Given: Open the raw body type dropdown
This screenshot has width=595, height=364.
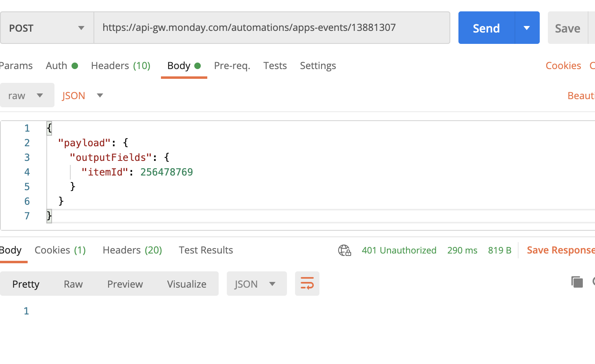Looking at the screenshot, I should pyautogui.click(x=27, y=95).
